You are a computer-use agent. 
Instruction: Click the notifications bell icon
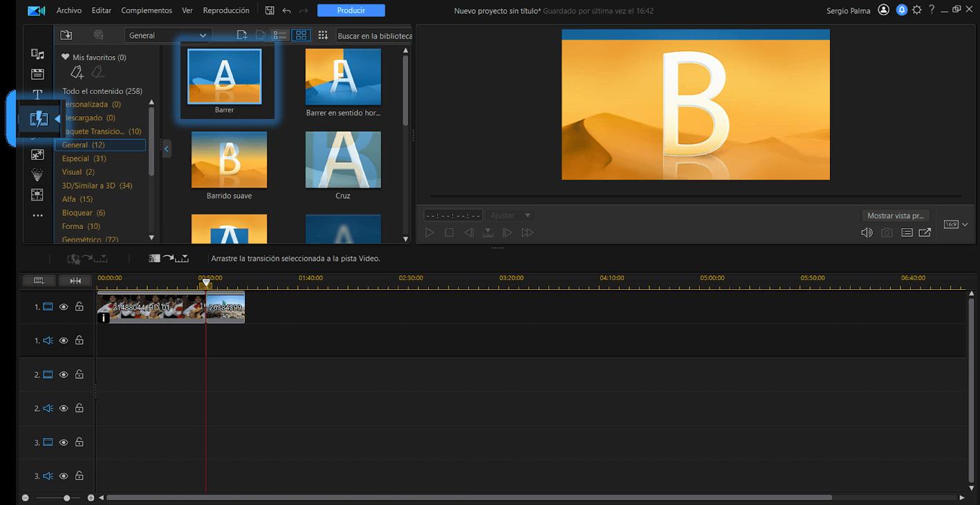point(902,10)
